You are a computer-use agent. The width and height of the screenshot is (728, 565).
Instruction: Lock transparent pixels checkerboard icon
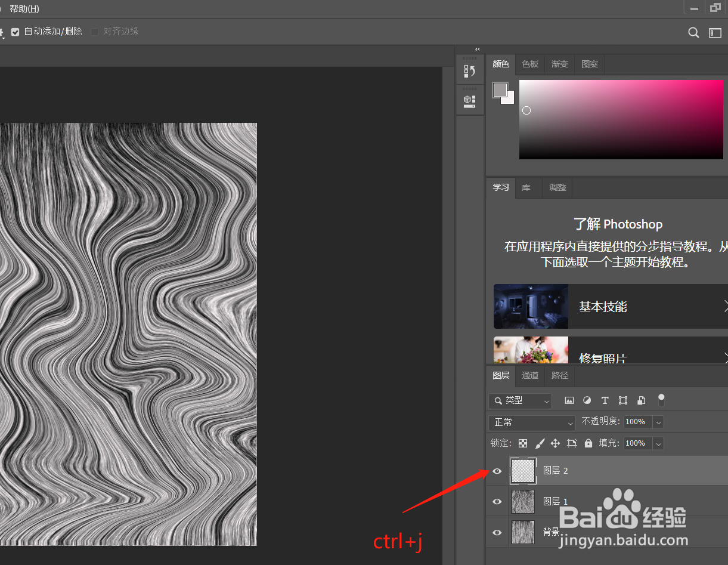(523, 443)
